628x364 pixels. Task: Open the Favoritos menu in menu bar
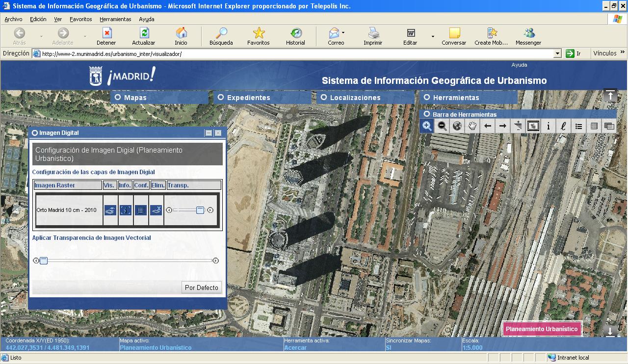80,19
